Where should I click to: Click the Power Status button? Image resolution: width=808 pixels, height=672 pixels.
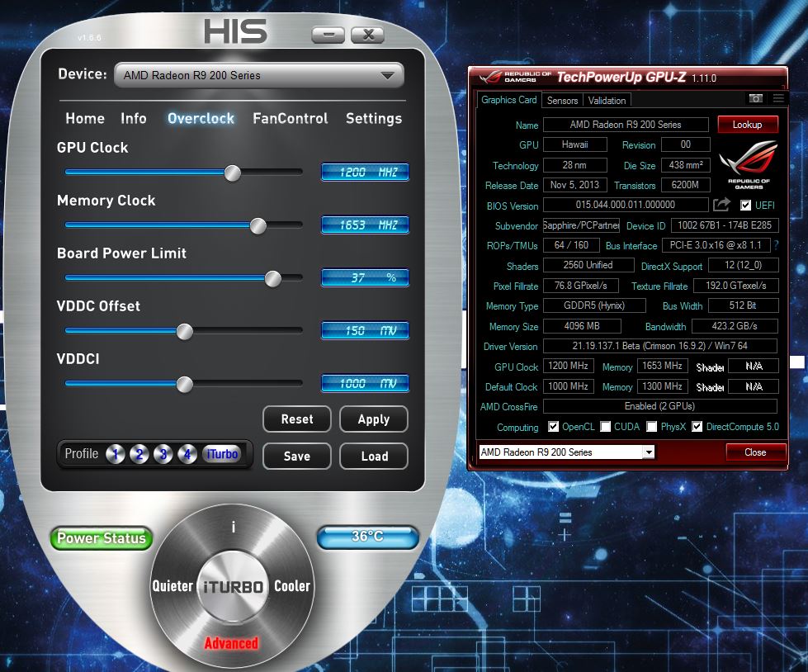[x=102, y=538]
